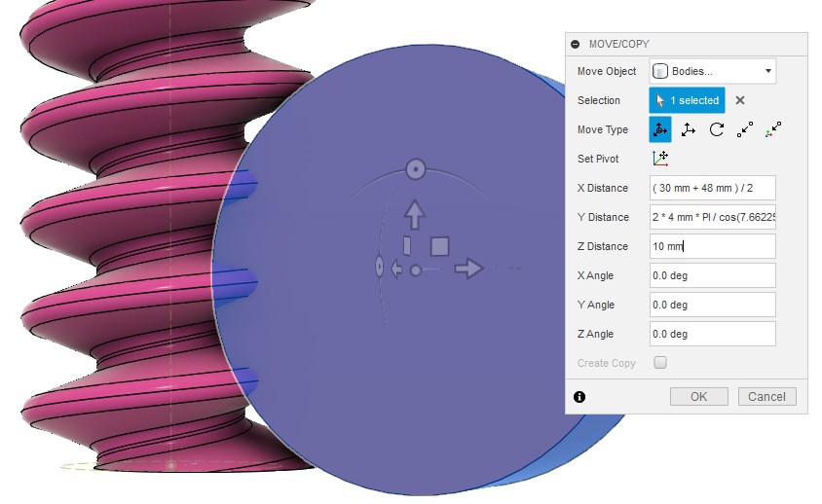Focus the X Angle field
Viewport: 822px width, 504px height.
(712, 275)
